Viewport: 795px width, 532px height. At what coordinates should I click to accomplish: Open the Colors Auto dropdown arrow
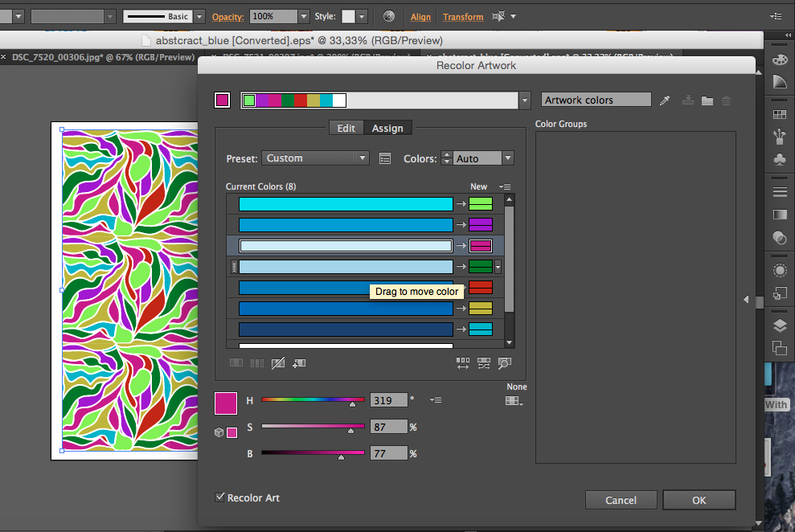point(508,158)
